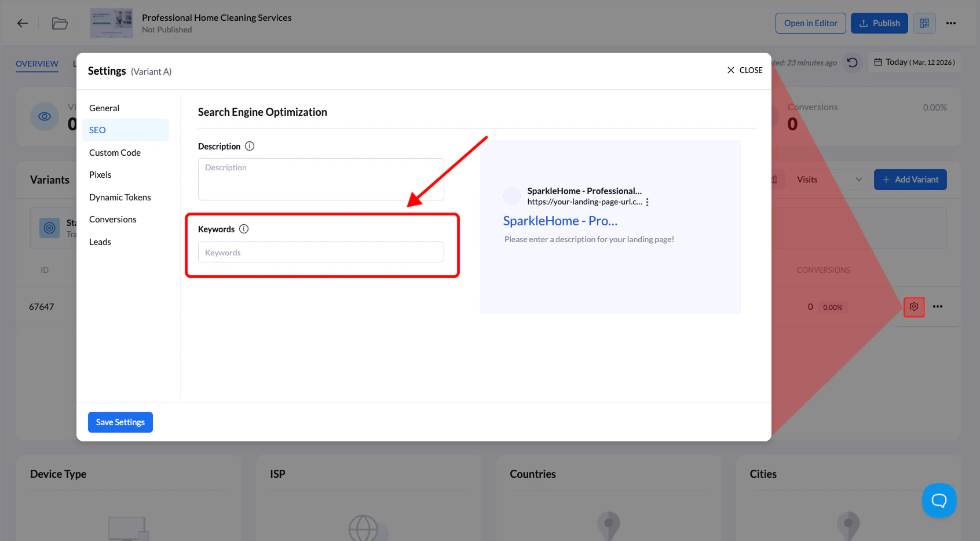Open the Visits dropdown

(829, 180)
